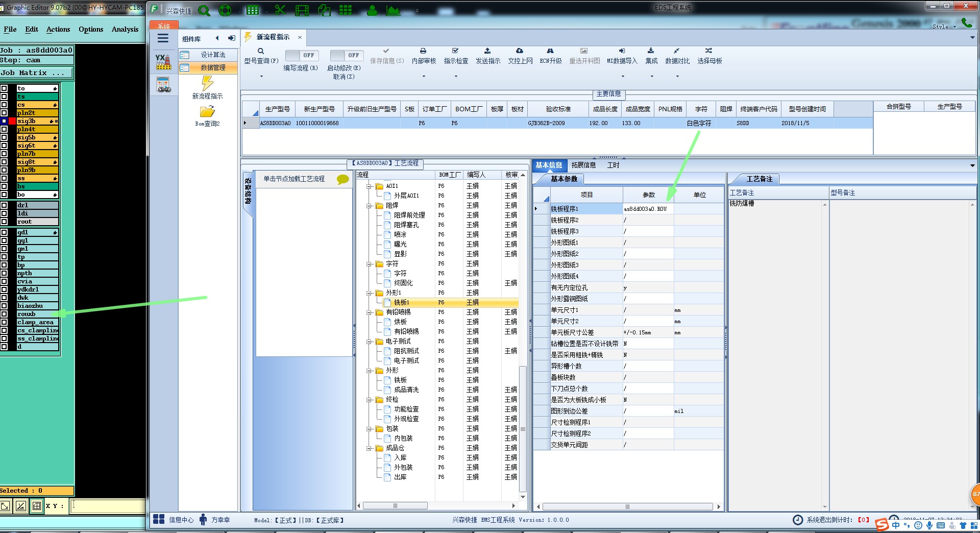Click the green user person icon
This screenshot has width=980, height=533.
click(373, 10)
